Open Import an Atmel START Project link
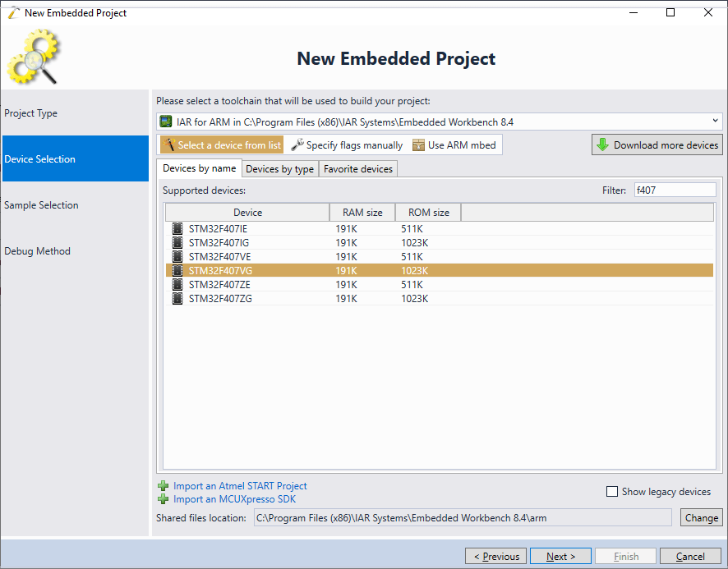 [x=240, y=486]
